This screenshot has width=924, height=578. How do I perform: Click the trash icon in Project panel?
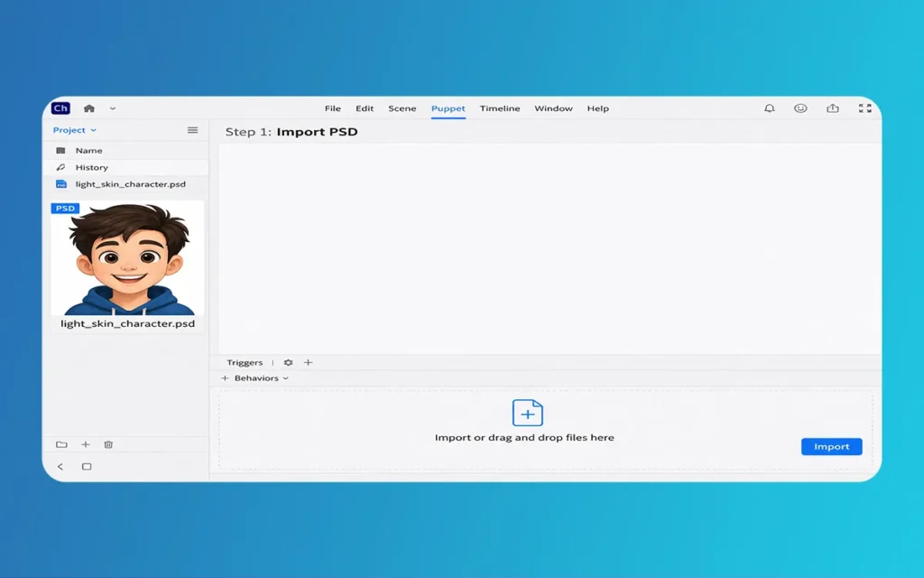click(108, 444)
